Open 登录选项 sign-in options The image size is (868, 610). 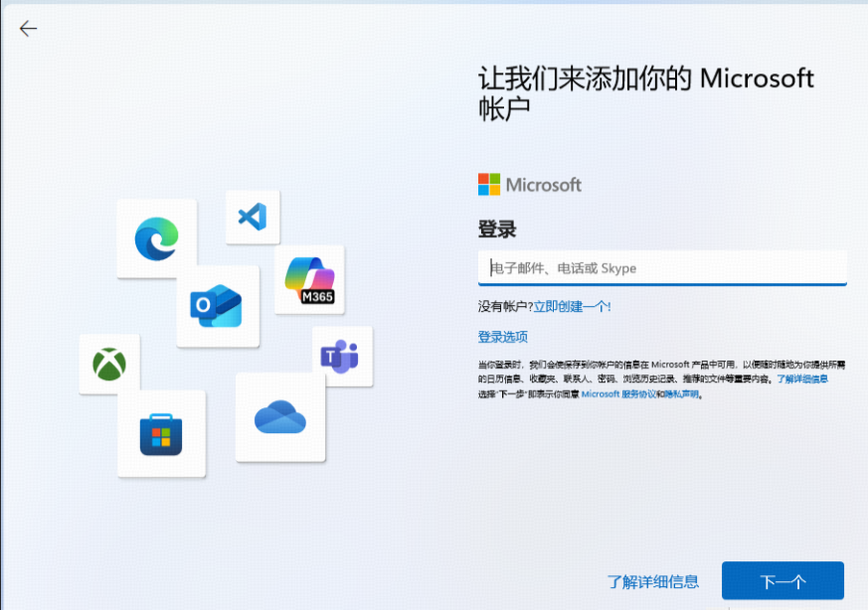pos(505,334)
